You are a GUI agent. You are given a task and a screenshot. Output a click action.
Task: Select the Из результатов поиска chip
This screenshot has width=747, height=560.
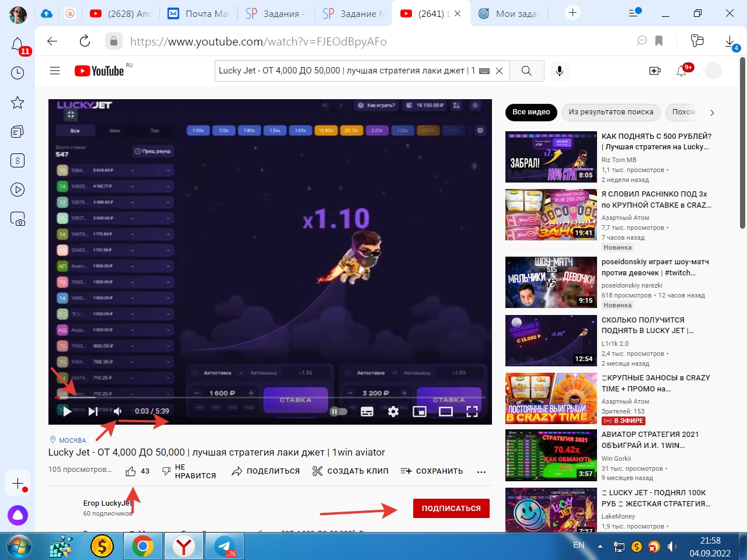(611, 112)
